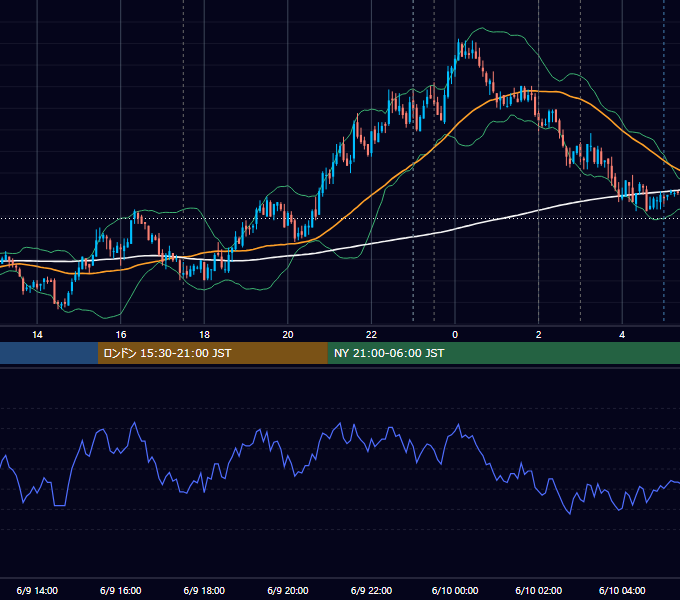Image resolution: width=680 pixels, height=600 pixels.
Task: Click the 0 hour axis label
Action: coord(455,335)
